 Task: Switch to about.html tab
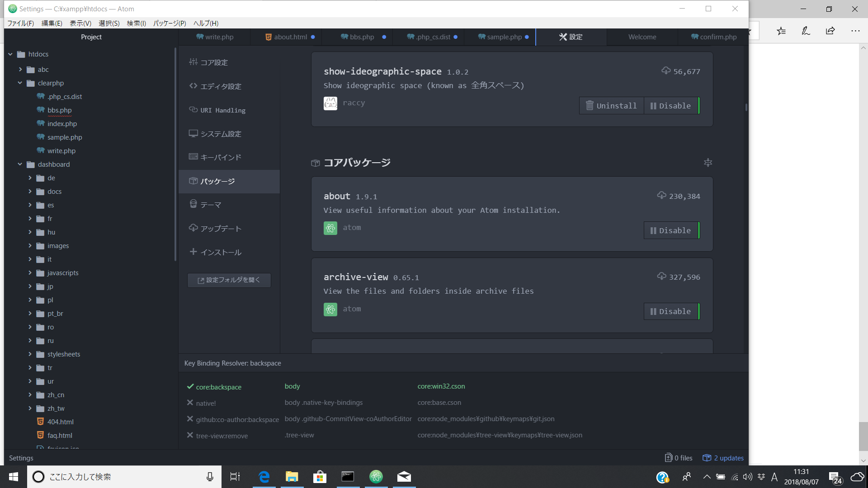coord(286,37)
